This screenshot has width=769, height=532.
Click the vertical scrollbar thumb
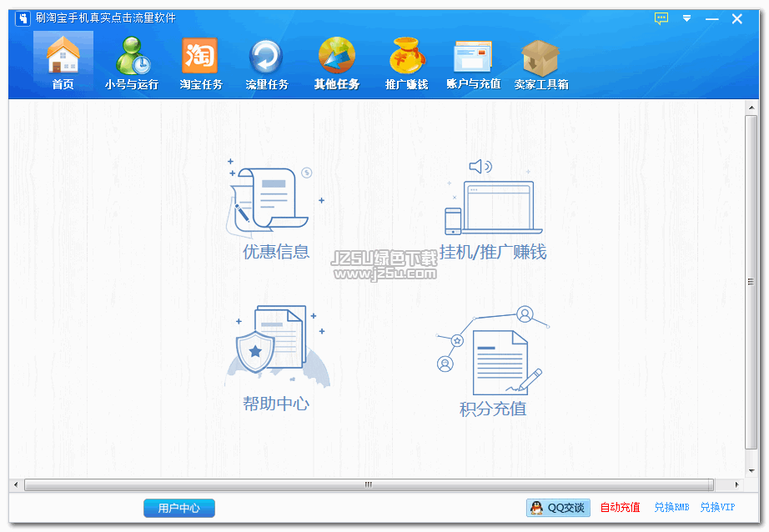point(751,282)
